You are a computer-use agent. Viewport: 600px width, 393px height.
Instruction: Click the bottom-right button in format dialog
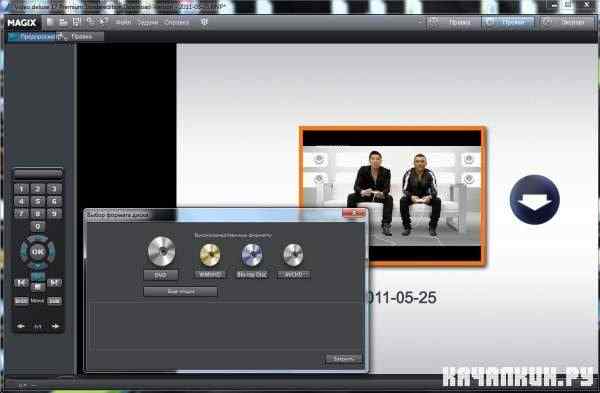click(x=343, y=359)
